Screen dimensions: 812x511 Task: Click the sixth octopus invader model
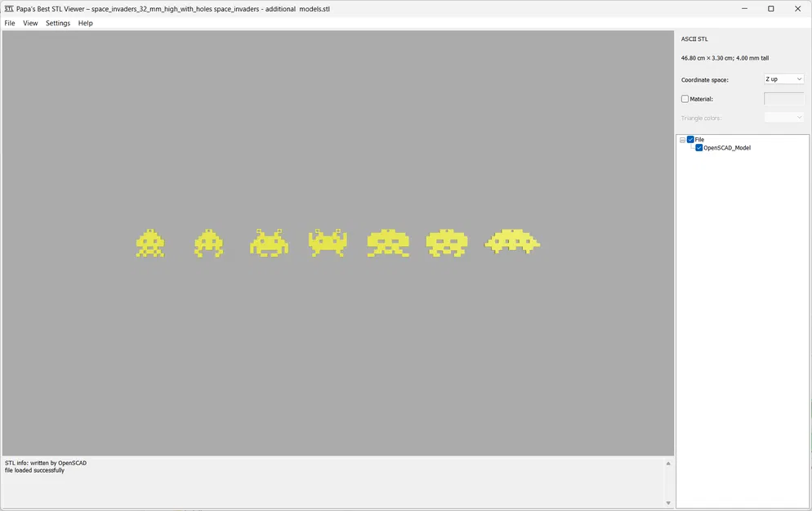(x=447, y=243)
